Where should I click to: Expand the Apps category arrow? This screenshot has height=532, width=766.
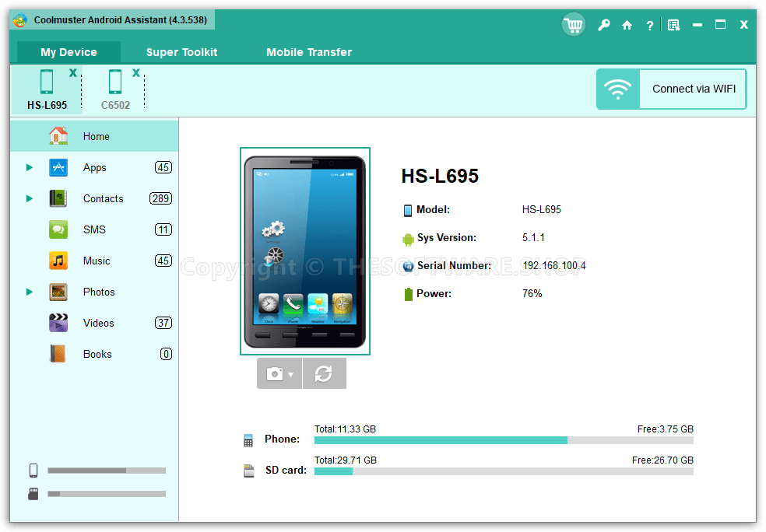click(x=30, y=167)
